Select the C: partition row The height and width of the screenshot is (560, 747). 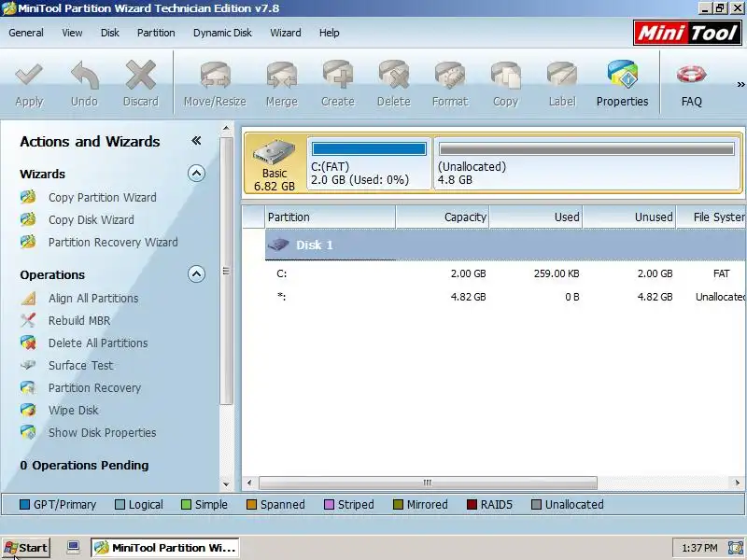click(x=505, y=273)
